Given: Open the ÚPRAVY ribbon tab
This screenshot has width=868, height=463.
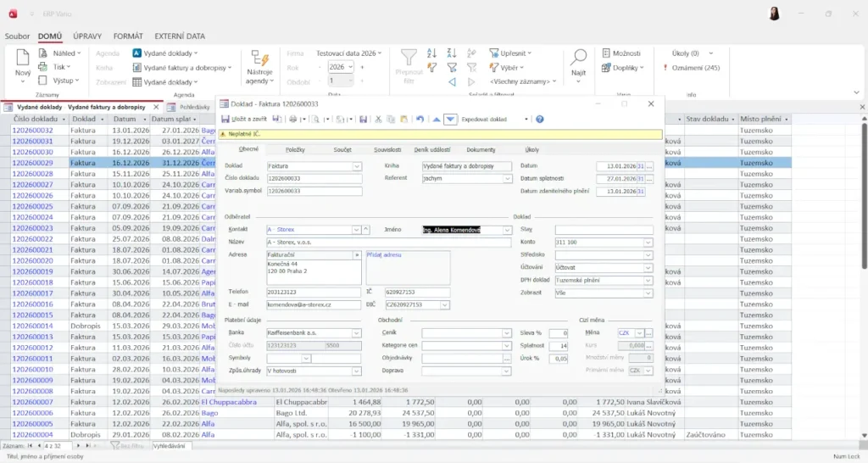Looking at the screenshot, I should (87, 36).
